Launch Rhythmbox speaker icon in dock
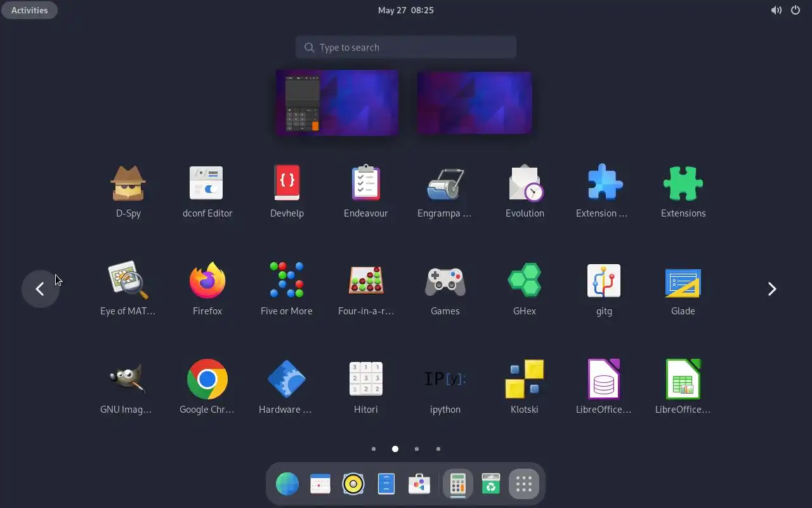This screenshot has width=812, height=508. click(x=353, y=484)
